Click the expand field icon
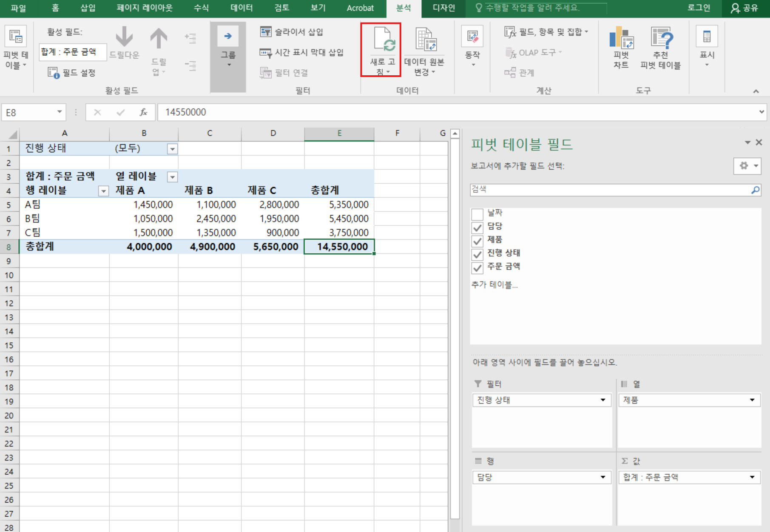Screen dimensions: 770x532 tap(190, 38)
